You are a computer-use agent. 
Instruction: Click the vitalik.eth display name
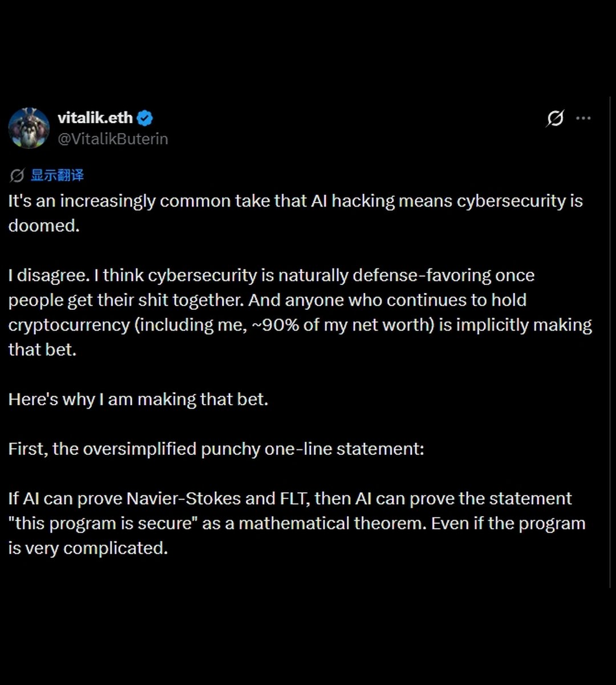click(x=95, y=118)
